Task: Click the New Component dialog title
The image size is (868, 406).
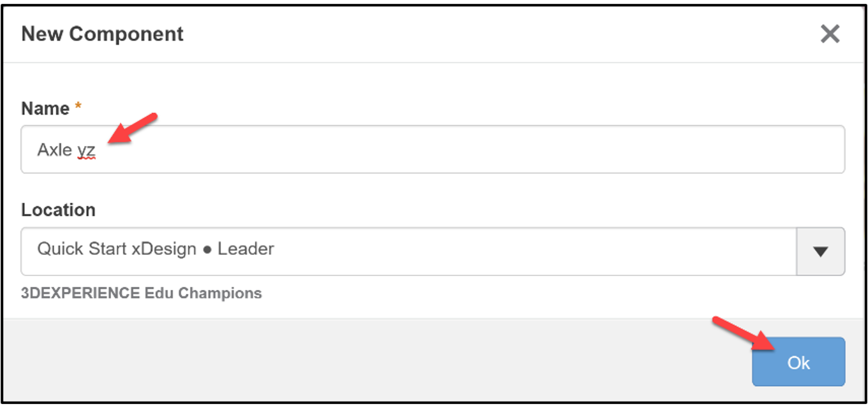Action: 102,34
